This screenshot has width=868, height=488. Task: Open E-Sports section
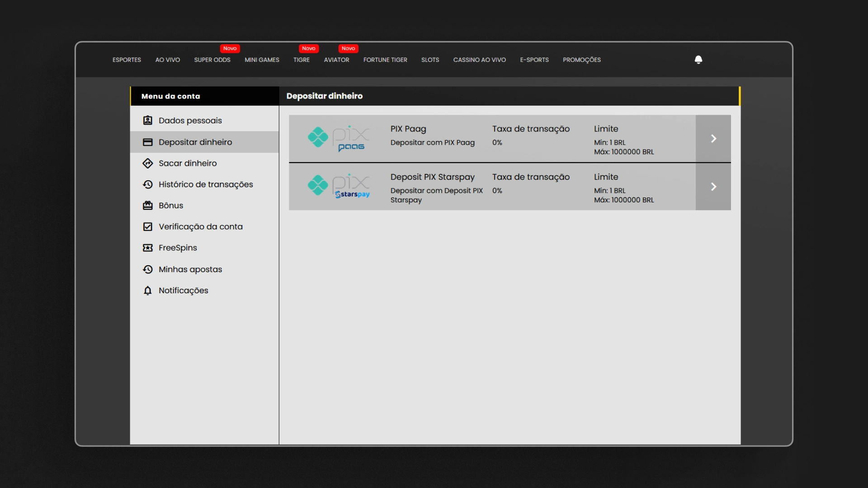[534, 60]
